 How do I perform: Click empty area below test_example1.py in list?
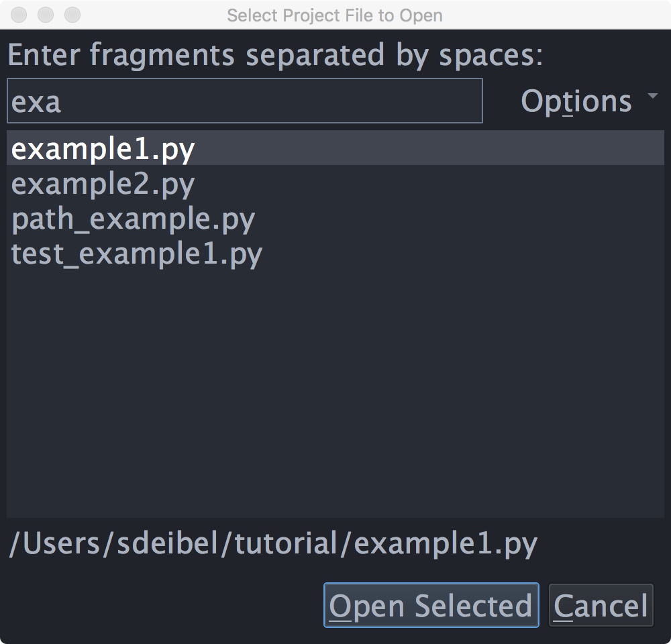335,389
